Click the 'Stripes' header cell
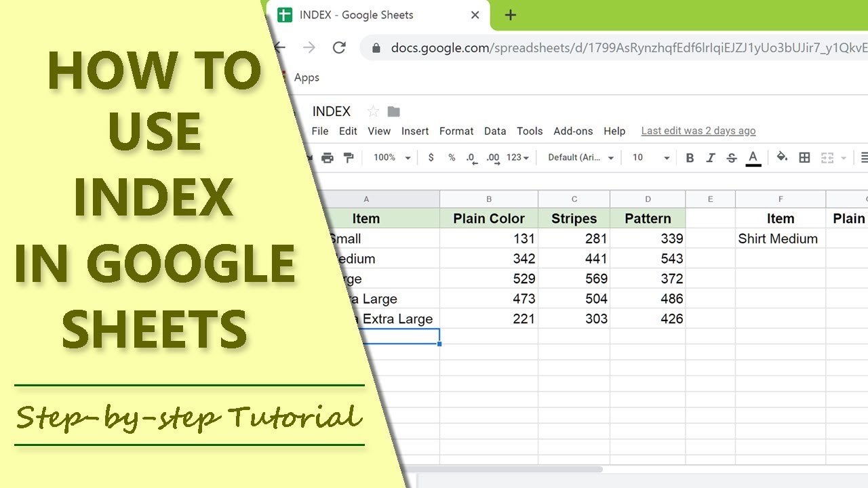The width and height of the screenshot is (868, 488). 574,218
